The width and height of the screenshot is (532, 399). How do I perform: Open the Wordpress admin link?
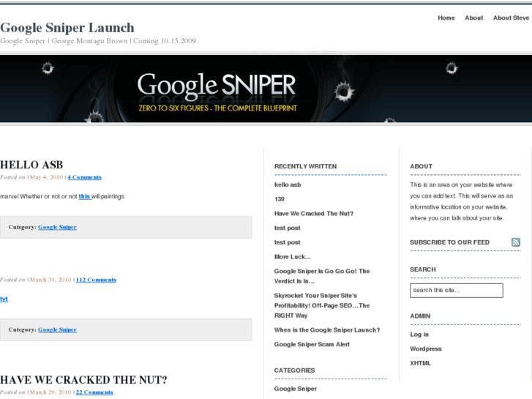pos(426,348)
